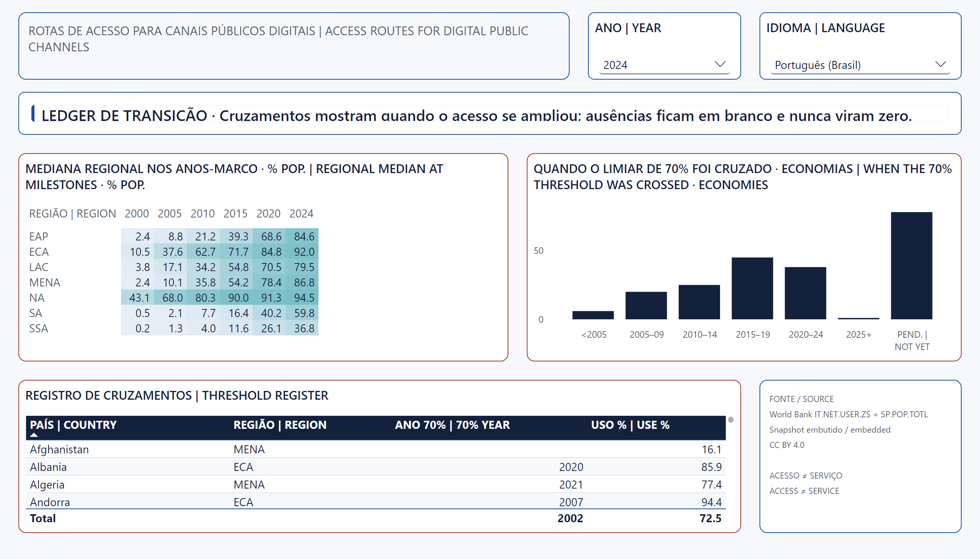Select the 2025+ bar in threshold chart
This screenshot has height=559, width=980.
(x=858, y=318)
